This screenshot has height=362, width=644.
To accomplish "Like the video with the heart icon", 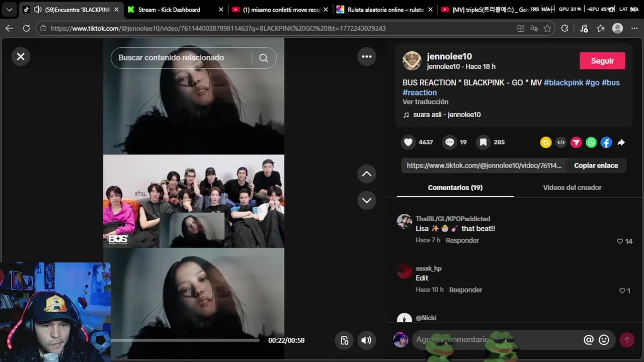I will click(409, 142).
